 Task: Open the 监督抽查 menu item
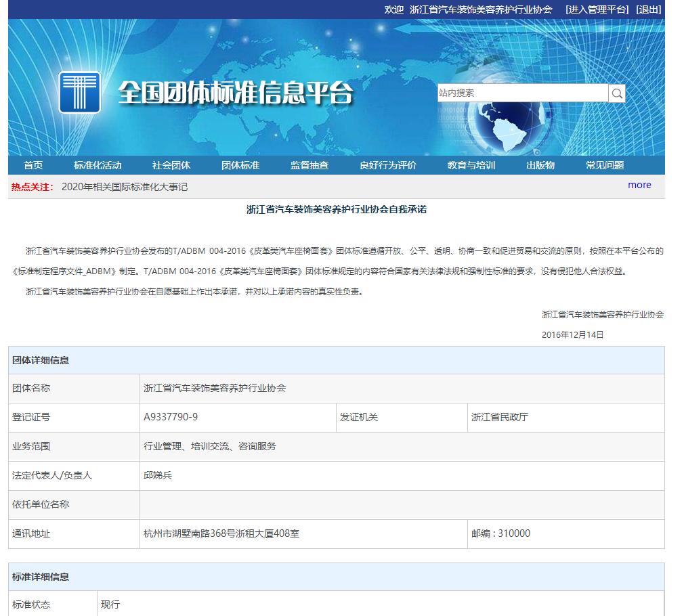(x=308, y=164)
